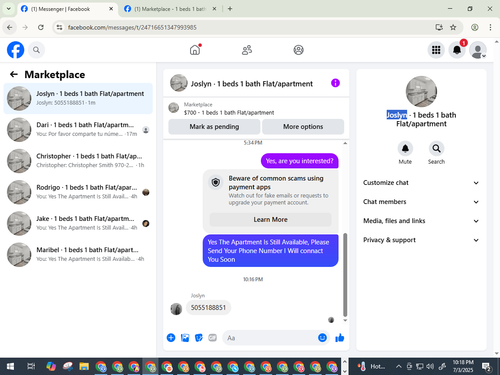Attach a photo using the image icon
This screenshot has height=375, width=500.
pos(185,338)
